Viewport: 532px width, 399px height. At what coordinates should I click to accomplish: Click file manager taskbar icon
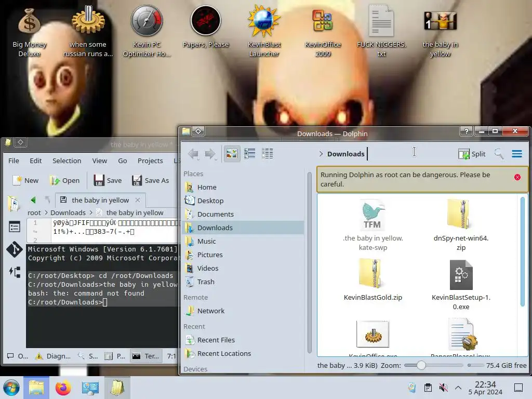[36, 388]
